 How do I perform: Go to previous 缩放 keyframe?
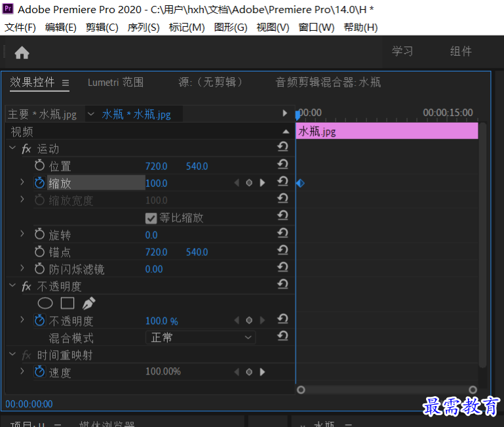pos(237,183)
